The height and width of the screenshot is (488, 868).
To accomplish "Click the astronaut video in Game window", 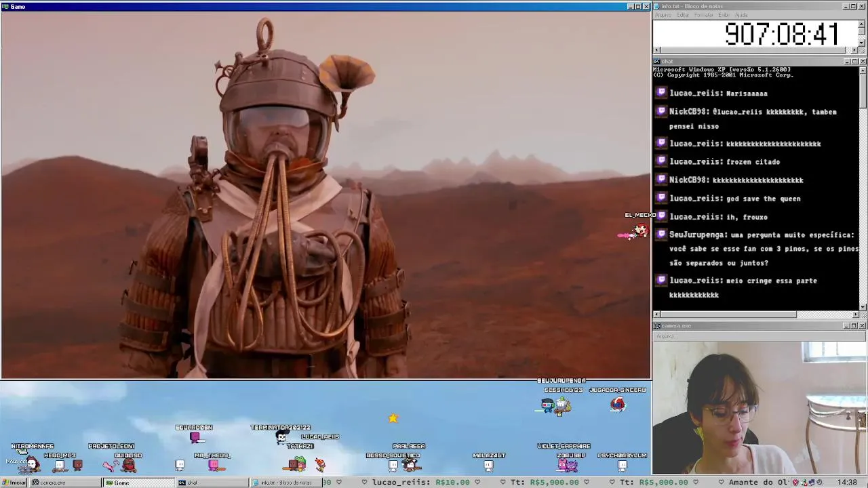I will [x=325, y=195].
